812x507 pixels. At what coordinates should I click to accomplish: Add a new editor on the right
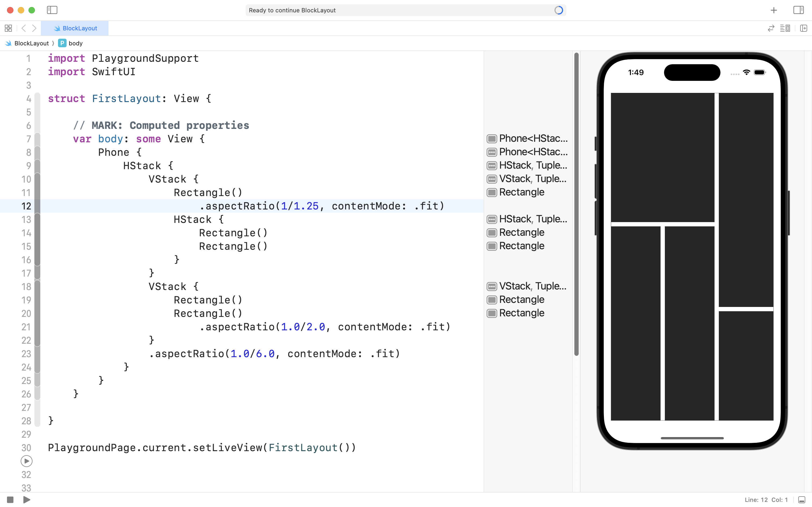pyautogui.click(x=803, y=28)
